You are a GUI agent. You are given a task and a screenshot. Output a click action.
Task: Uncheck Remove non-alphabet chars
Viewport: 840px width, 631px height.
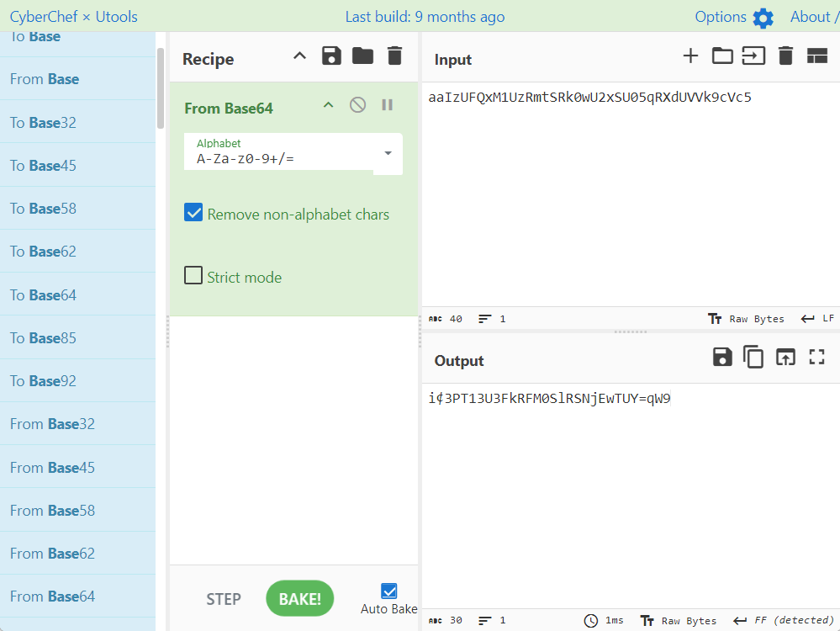[193, 212]
